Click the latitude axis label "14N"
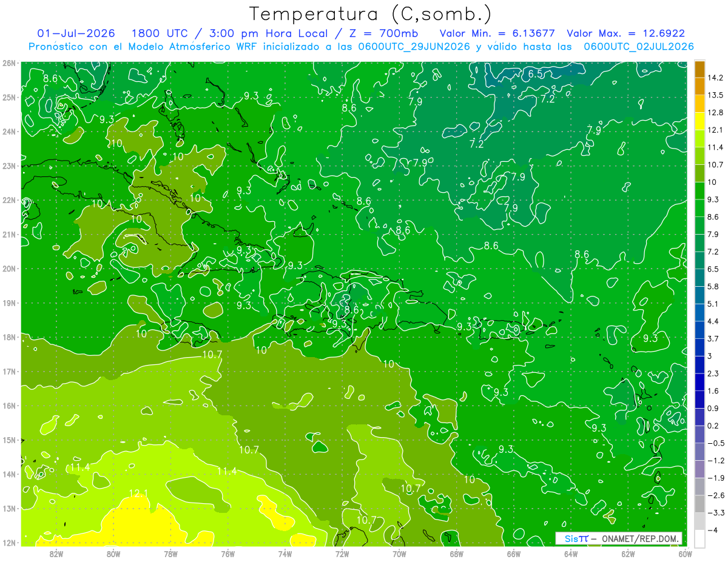 coord(8,474)
